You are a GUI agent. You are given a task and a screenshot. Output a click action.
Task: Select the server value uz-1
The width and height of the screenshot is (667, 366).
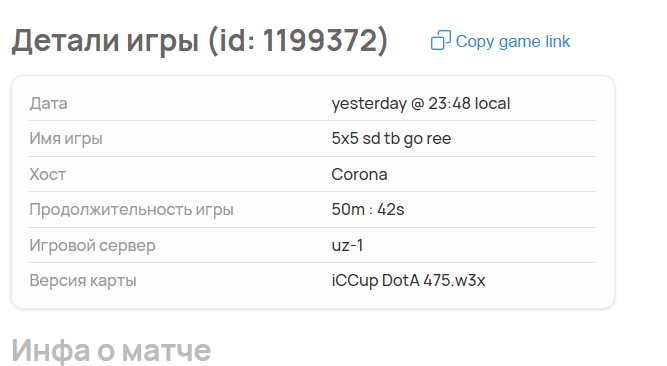[348, 246]
